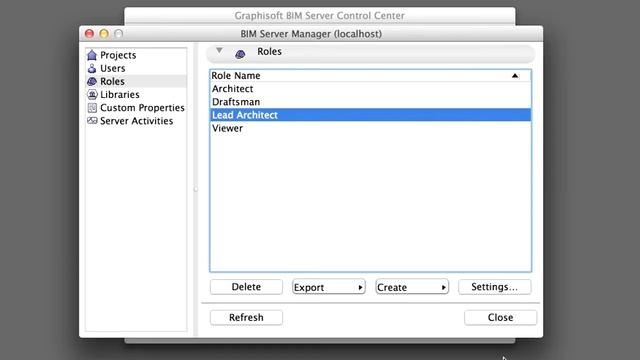
Task: Click the Custom Properties icon
Action: 92,108
